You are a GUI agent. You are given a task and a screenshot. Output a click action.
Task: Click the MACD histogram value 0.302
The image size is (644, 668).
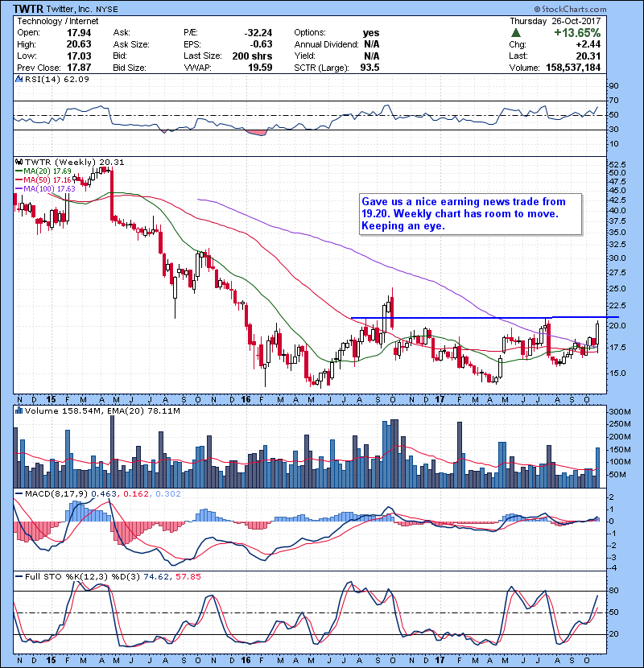point(168,494)
